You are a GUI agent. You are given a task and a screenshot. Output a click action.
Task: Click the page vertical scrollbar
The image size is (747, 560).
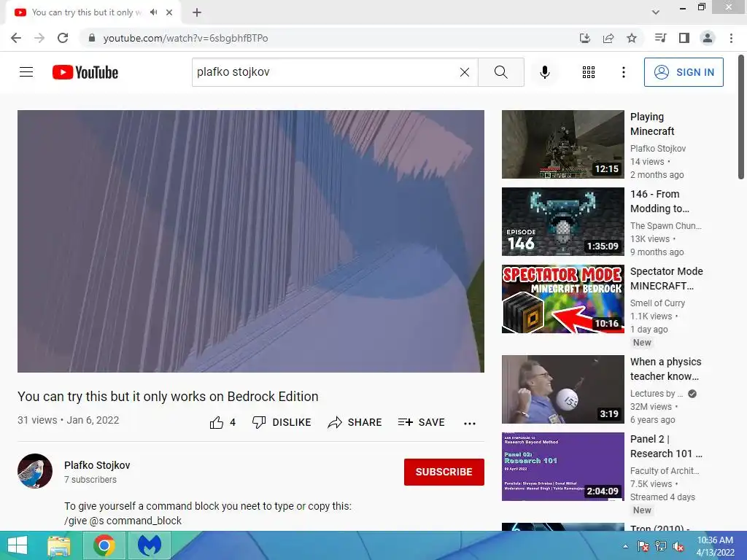coord(741,117)
